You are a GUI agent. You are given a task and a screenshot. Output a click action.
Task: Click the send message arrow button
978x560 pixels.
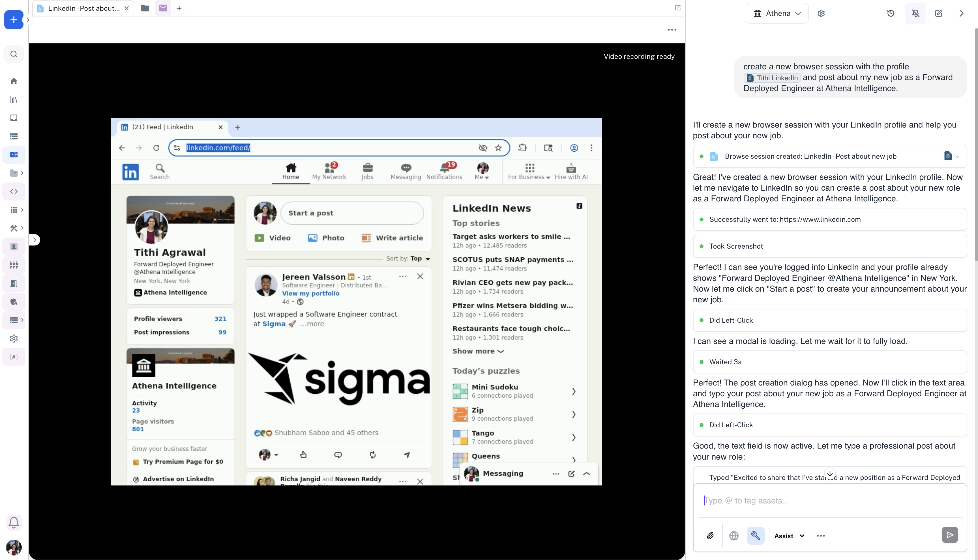[x=949, y=535]
